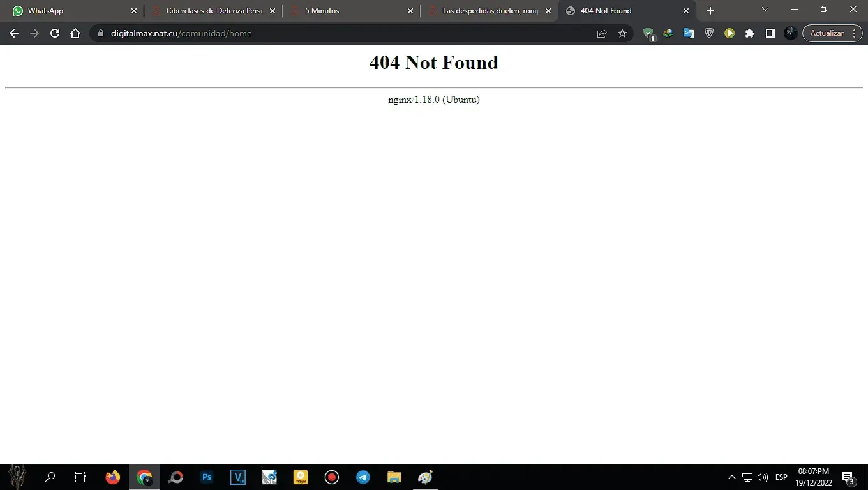This screenshot has height=490, width=868.
Task: Open the AdGuard shield extension
Action: [648, 33]
